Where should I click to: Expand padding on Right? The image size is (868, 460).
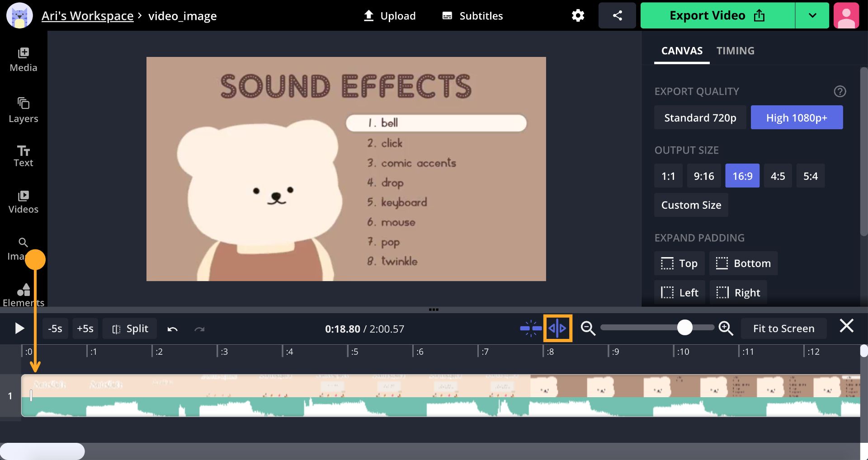(738, 293)
